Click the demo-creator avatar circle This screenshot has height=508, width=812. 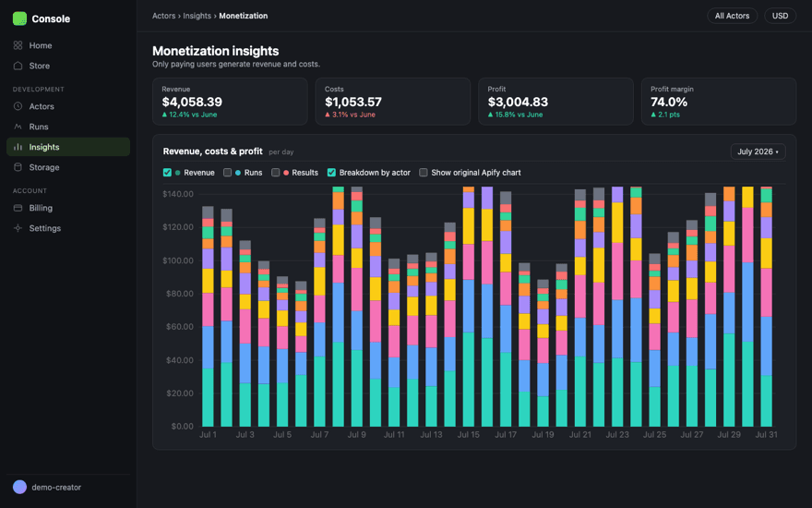(19, 487)
